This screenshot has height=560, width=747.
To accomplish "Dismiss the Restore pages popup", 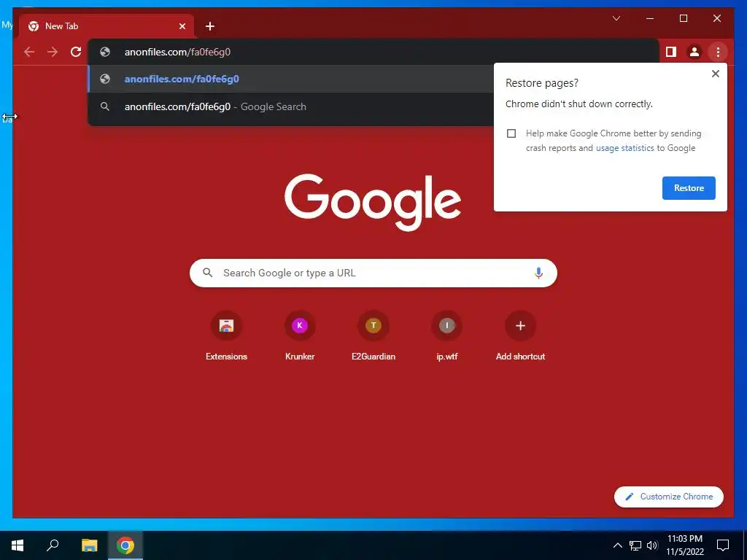I will (715, 74).
